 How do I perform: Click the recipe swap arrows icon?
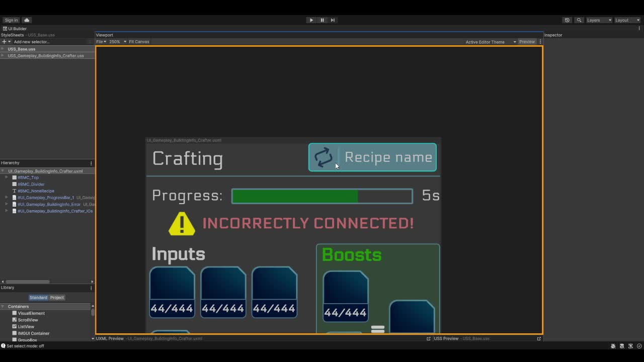324,157
